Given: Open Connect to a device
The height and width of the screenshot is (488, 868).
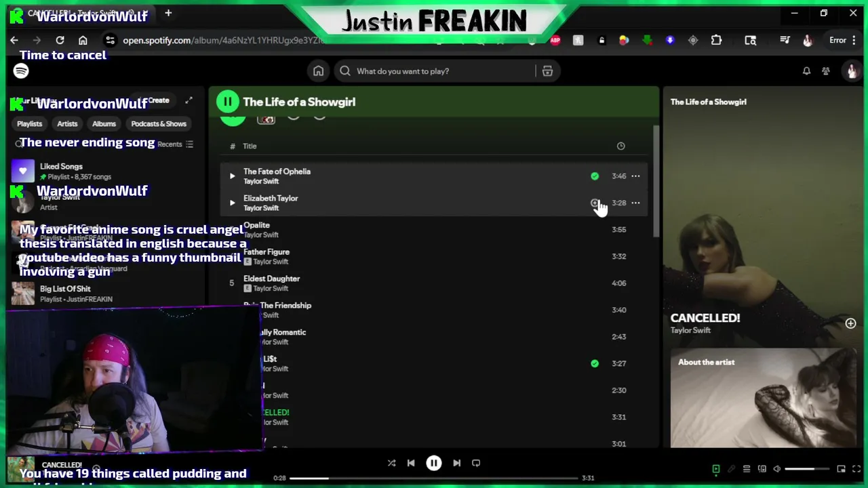Looking at the screenshot, I should [762, 468].
